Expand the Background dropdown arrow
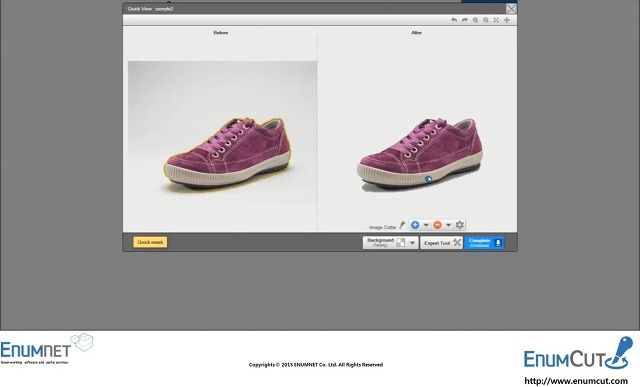This screenshot has width=640, height=387. pos(412,242)
